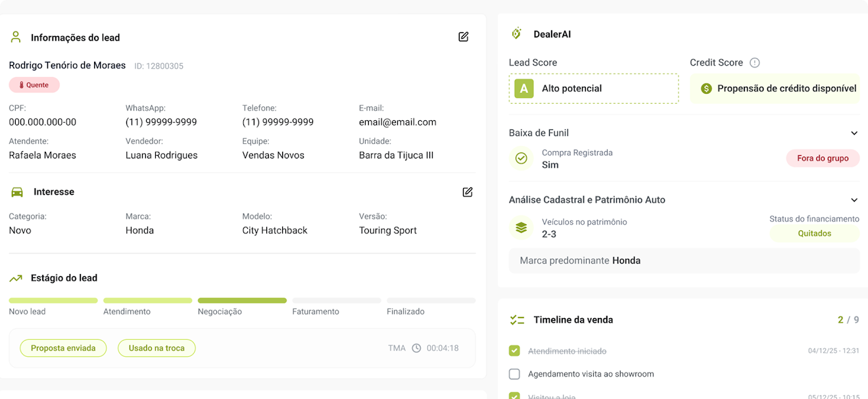The image size is (868, 399).
Task: Click the thermometer icon in Quente badge
Action: [21, 85]
